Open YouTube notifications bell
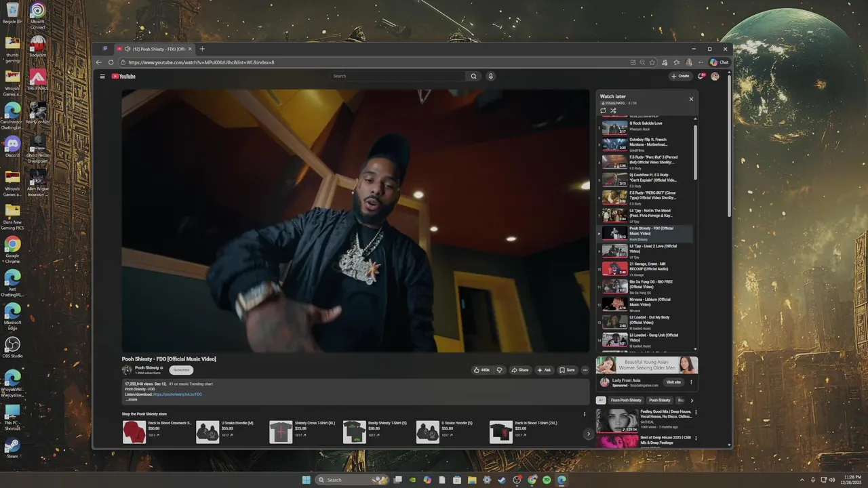The image size is (868, 488). click(x=701, y=76)
